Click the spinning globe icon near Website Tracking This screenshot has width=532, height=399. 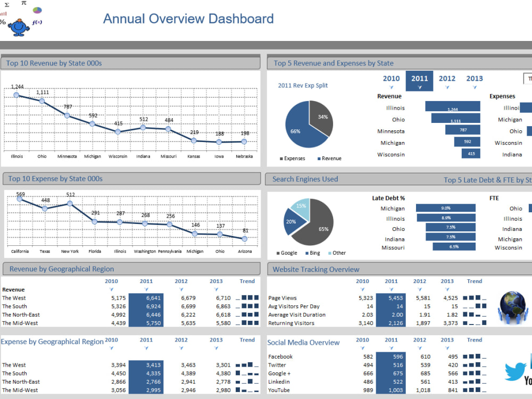click(x=512, y=305)
